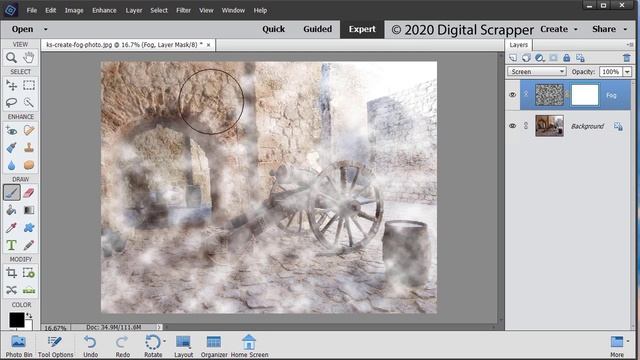This screenshot has height=360, width=640.
Task: Open the Organizer
Action: coord(214,346)
